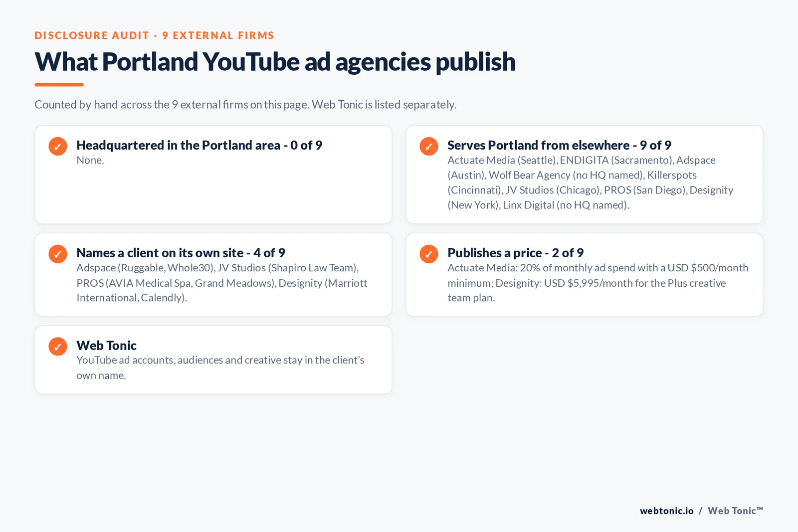Select the heading 'Headquartered in the Portland area - 0 of 9'
This screenshot has height=532, width=798.
pos(199,145)
